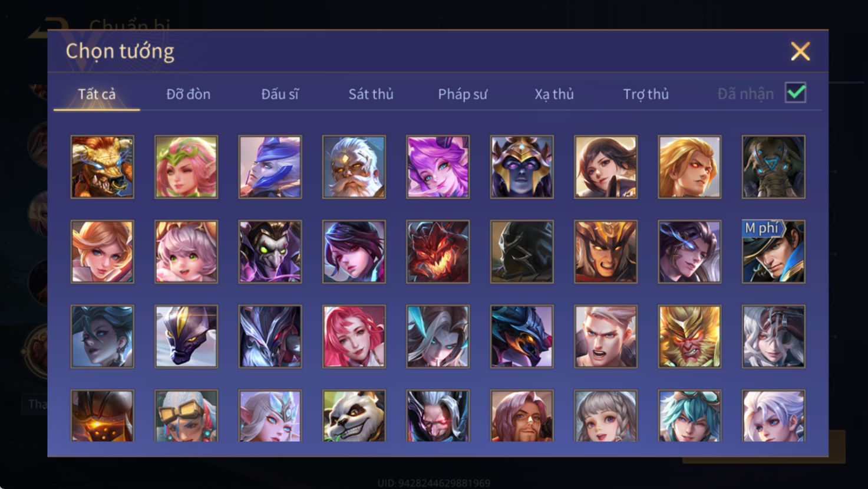This screenshot has width=868, height=489.
Task: Close the Chọn tướng dialog
Action: 800,51
